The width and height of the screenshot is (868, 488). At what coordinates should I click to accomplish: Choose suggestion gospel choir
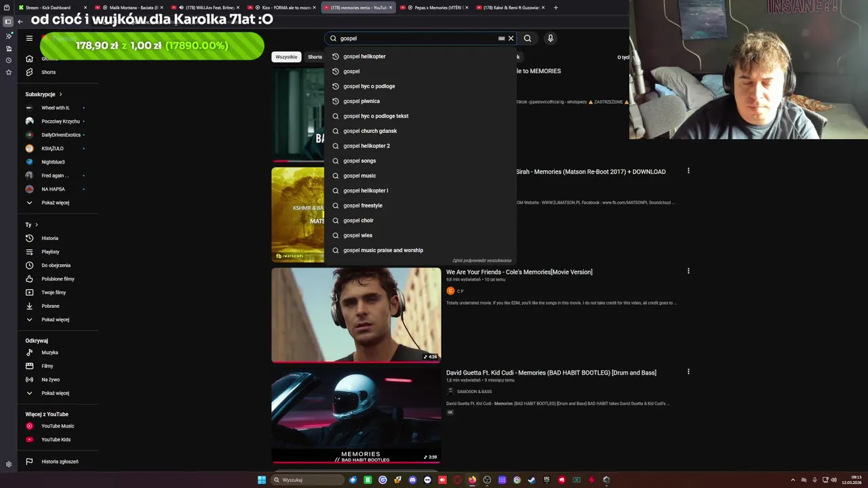pyautogui.click(x=420, y=220)
